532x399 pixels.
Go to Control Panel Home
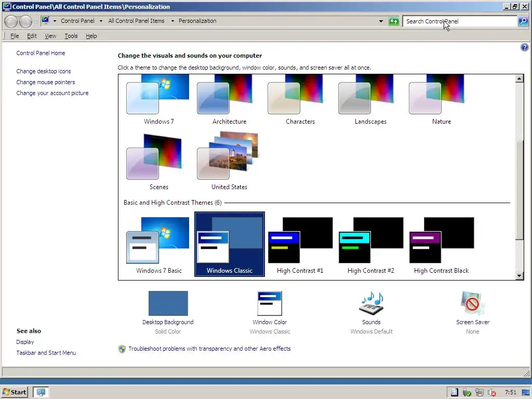[x=41, y=53]
